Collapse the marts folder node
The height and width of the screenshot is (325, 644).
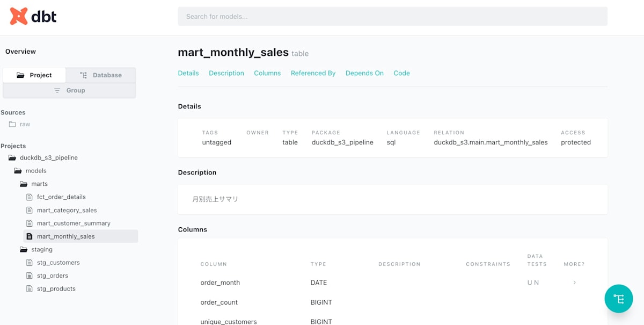(x=39, y=184)
